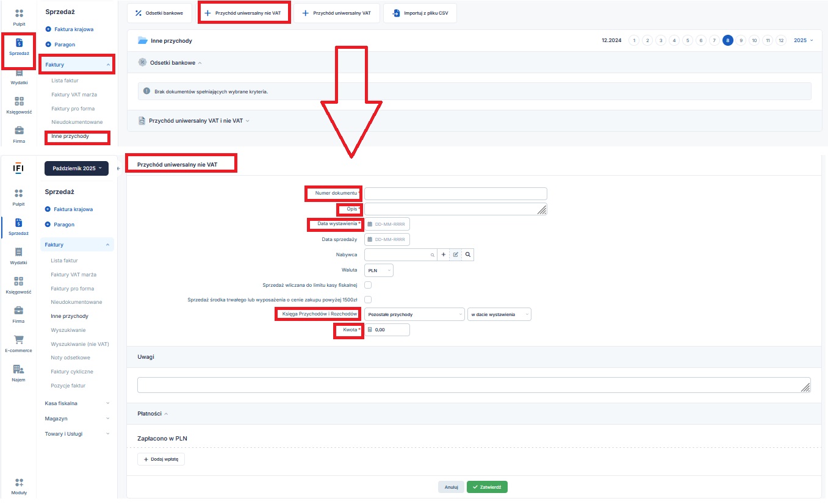
Task: Open calendar icon in Data sprzedaży field
Action: (x=370, y=239)
